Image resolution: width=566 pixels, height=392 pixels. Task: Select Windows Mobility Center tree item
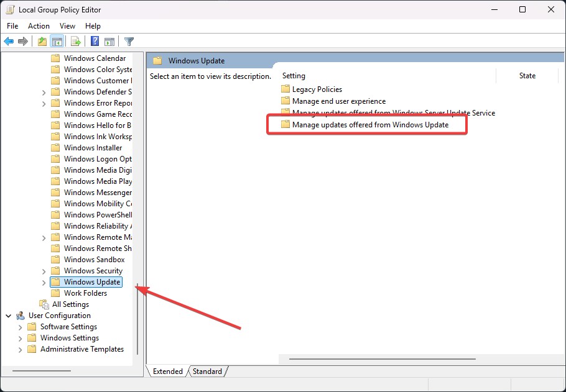(98, 204)
